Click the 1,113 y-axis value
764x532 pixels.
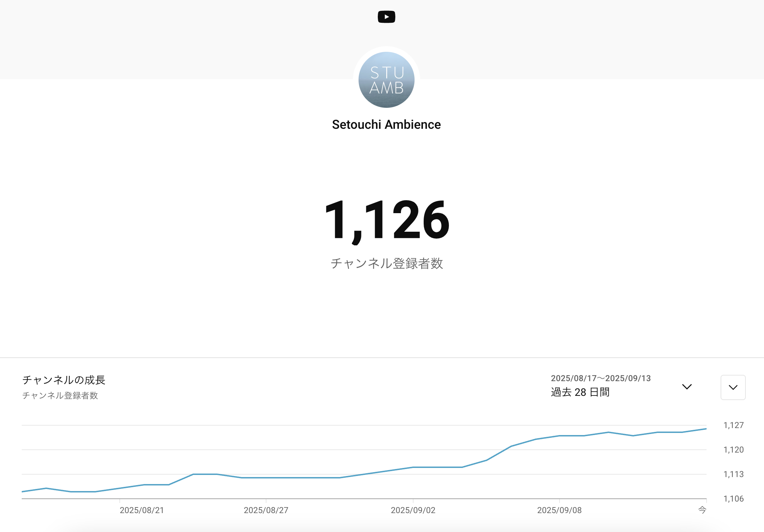[734, 474]
